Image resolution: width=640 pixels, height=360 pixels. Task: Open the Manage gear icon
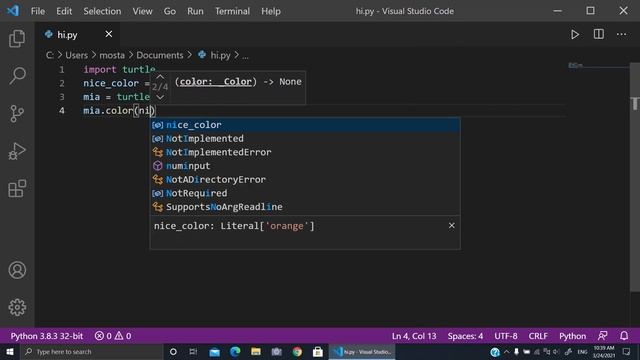pyautogui.click(x=17, y=307)
